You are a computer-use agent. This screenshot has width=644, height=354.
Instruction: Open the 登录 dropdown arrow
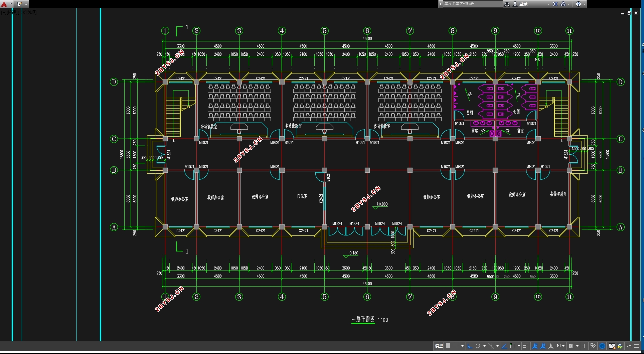pos(548,4)
